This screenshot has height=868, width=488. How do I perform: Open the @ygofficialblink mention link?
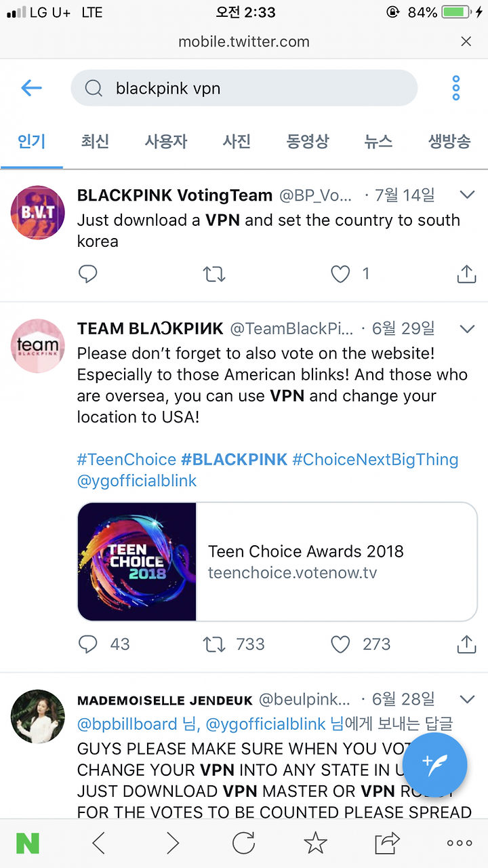pos(137,481)
